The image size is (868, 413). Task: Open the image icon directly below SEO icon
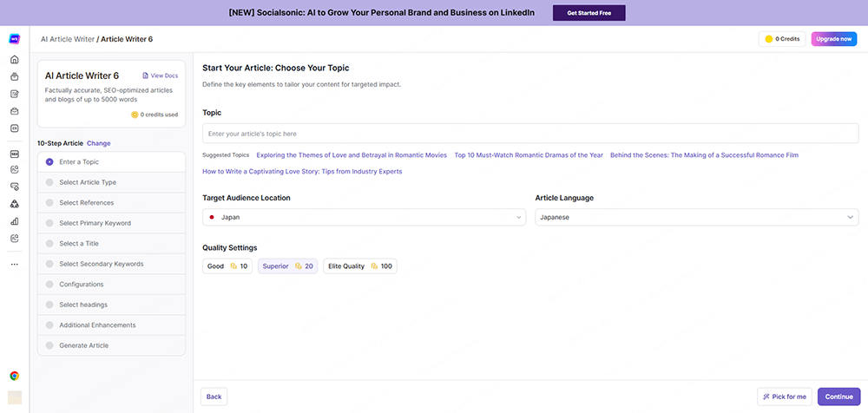click(15, 170)
